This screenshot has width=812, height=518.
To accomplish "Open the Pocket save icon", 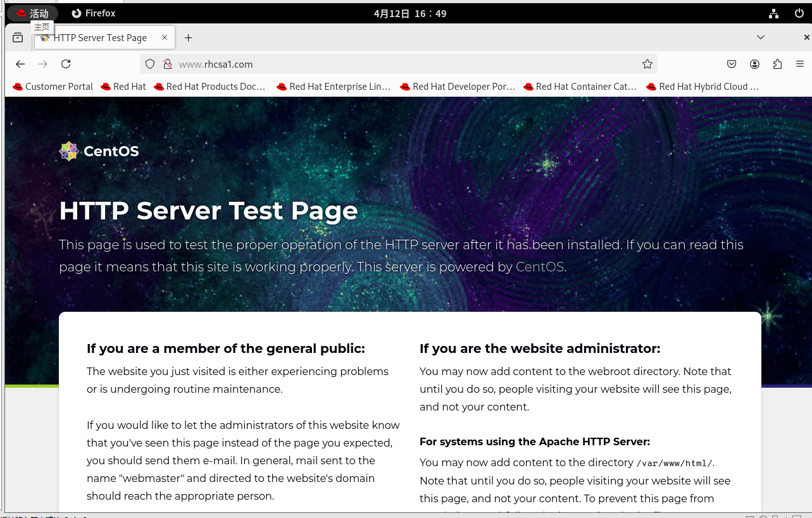I will point(732,64).
